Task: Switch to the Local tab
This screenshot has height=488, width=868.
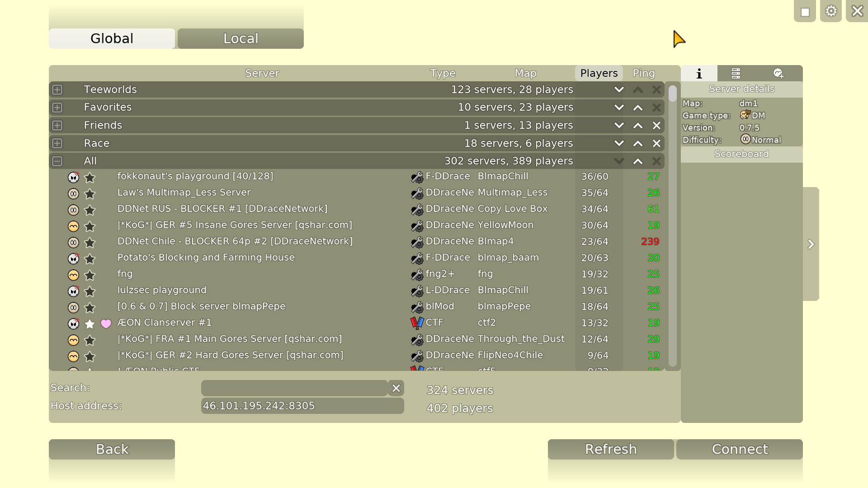Action: pyautogui.click(x=241, y=38)
